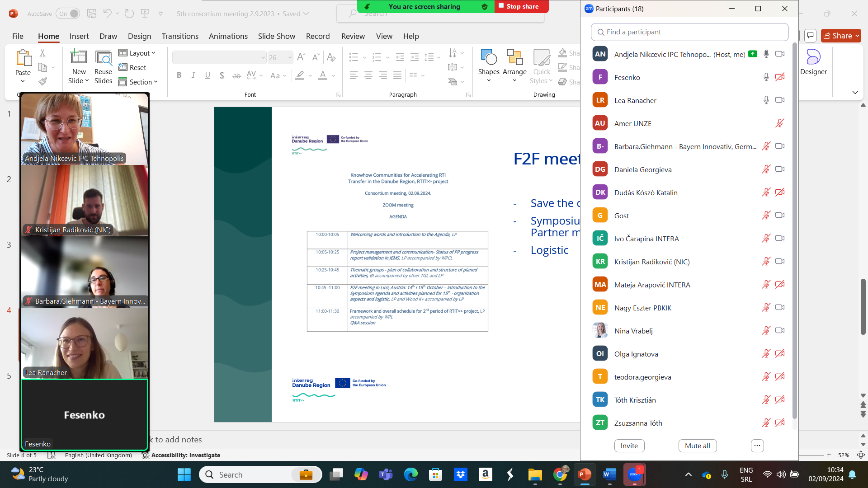Select the Animations ribbon tab

click(228, 36)
